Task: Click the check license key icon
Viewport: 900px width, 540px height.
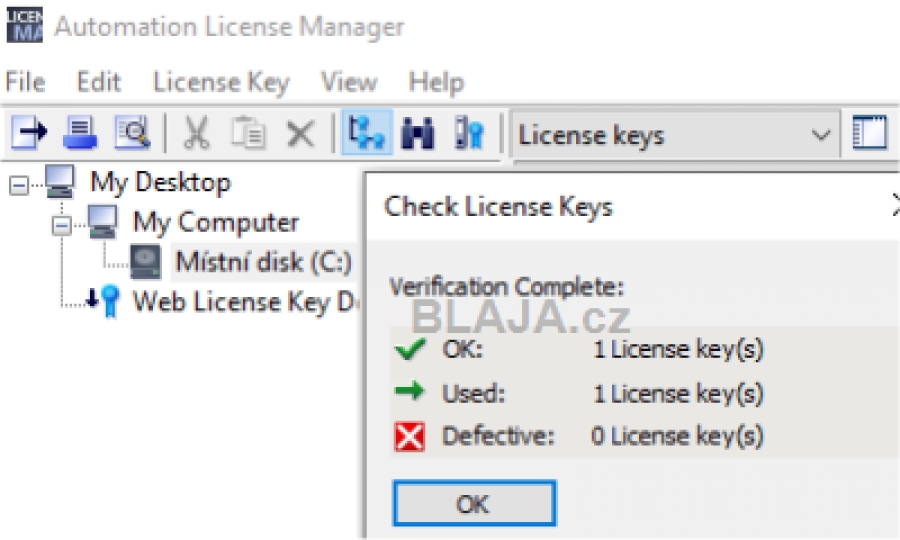Action: pyautogui.click(x=470, y=134)
